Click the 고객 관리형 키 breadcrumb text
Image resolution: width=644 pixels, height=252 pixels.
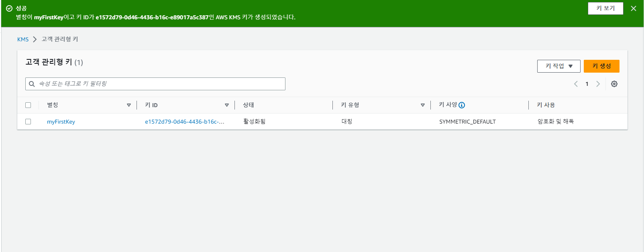(x=60, y=39)
